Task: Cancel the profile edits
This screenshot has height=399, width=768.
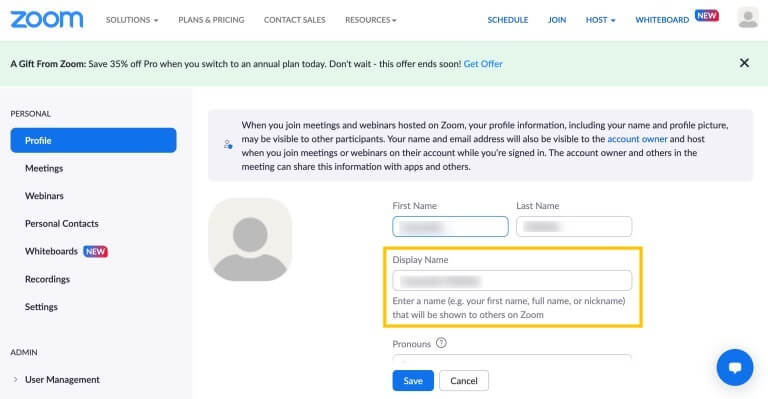Action: pos(464,380)
